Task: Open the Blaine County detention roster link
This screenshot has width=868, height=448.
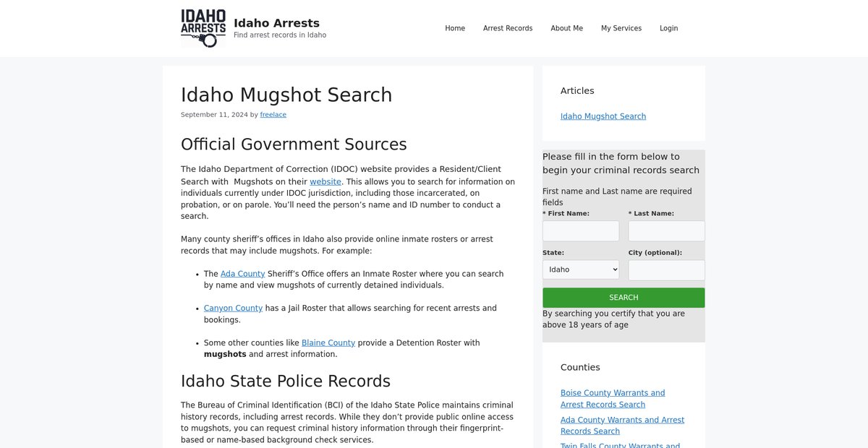Action: coord(328,343)
